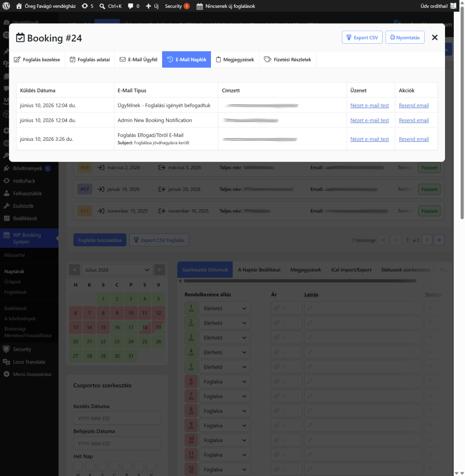Open the comments bubble icon
This screenshot has width=465, height=476.
131,6
